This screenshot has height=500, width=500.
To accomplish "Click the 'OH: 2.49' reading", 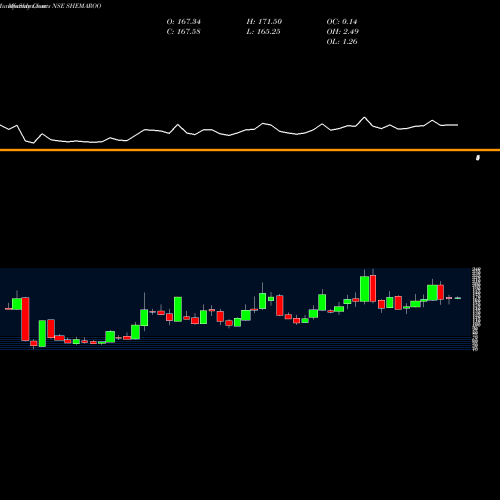I will 343,32.
